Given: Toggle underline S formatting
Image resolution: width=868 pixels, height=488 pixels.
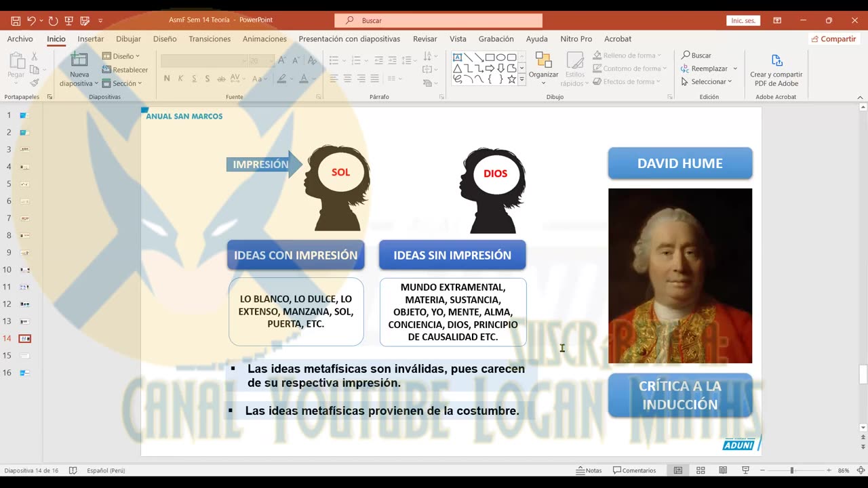Looking at the screenshot, I should point(195,79).
